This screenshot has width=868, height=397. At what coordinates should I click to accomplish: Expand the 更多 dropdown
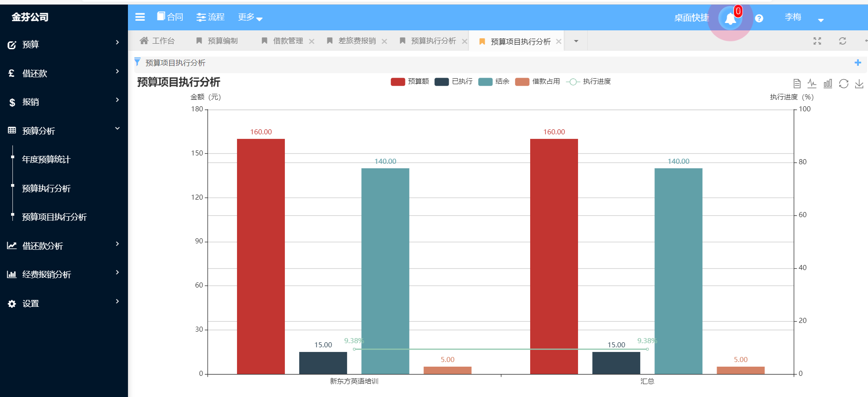point(250,17)
